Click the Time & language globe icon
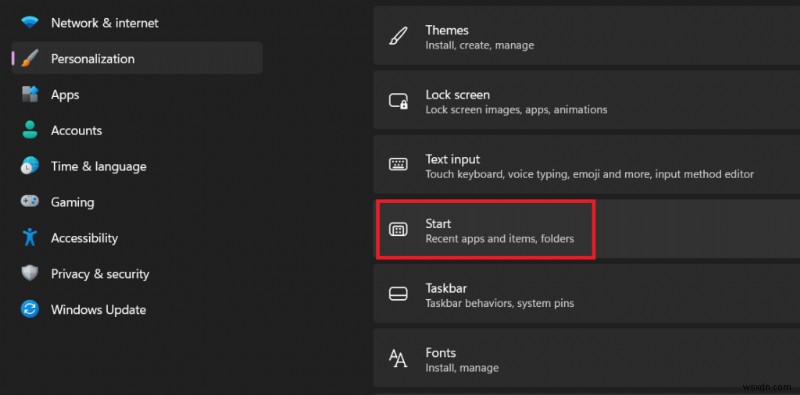Image resolution: width=800 pixels, height=395 pixels. (x=30, y=166)
